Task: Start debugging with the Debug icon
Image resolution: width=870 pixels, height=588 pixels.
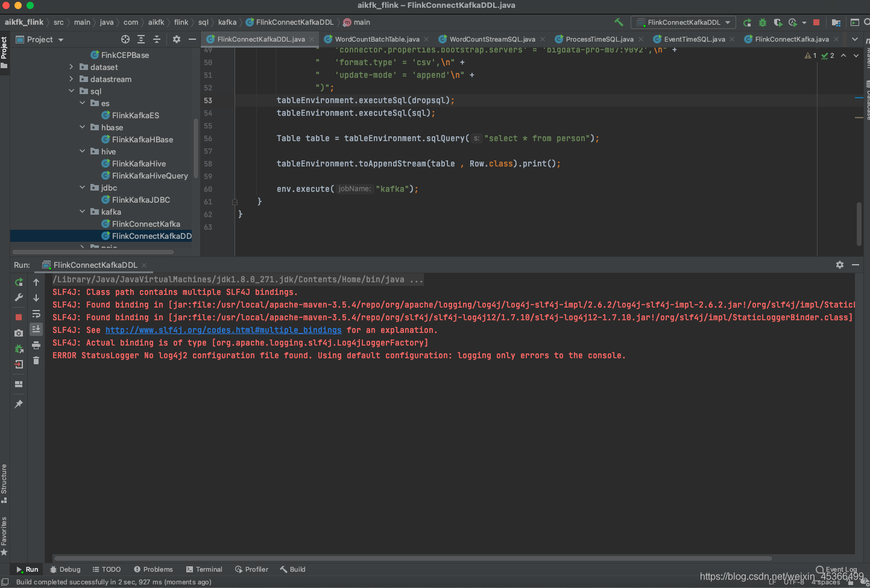Action: 762,22
